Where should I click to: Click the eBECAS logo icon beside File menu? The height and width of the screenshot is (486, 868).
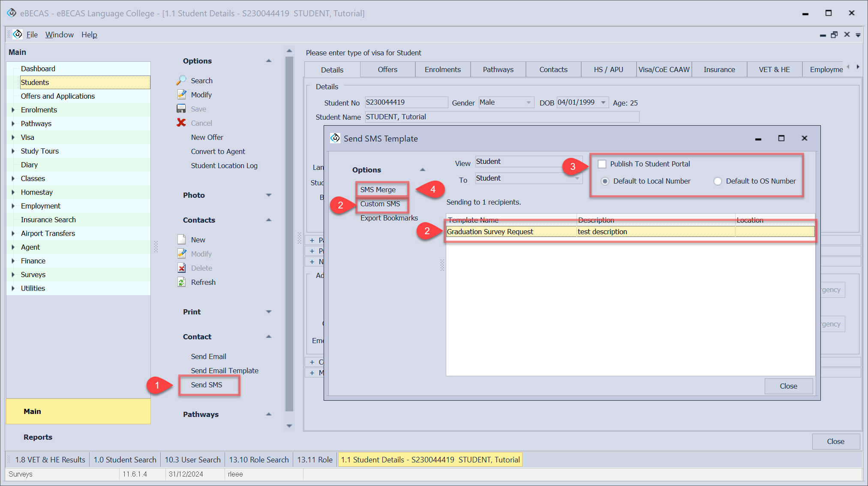click(x=18, y=34)
